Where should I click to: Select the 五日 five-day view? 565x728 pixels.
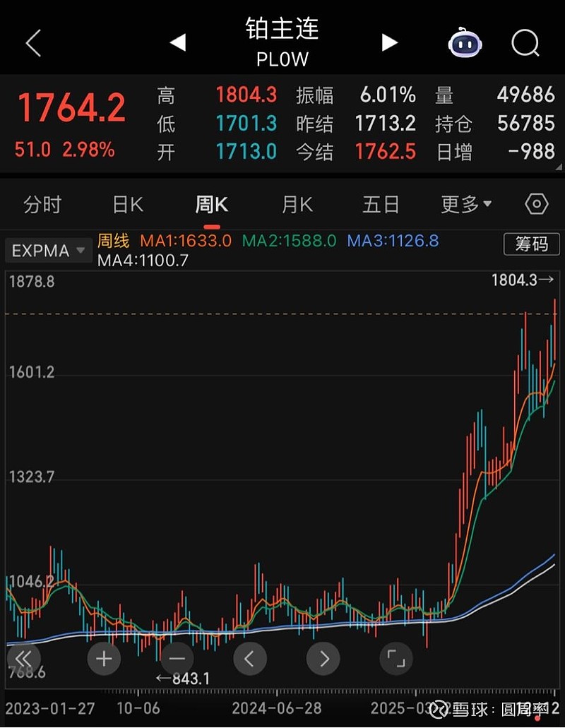[381, 203]
